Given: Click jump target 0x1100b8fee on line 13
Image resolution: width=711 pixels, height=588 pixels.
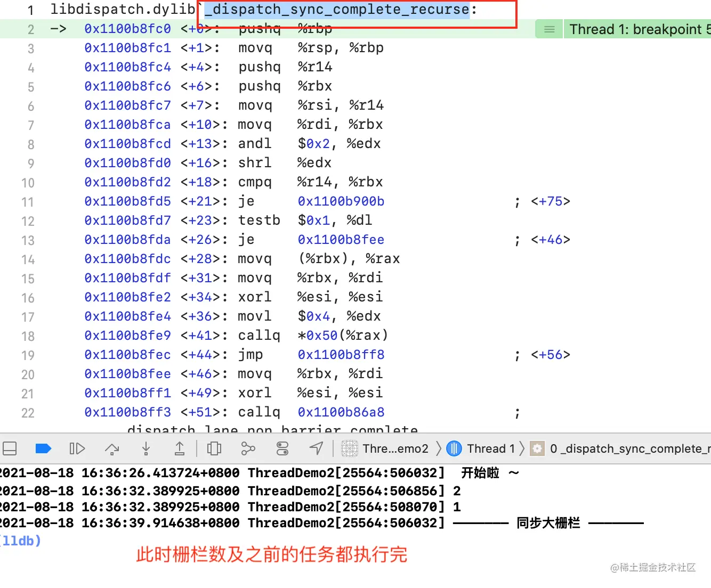Looking at the screenshot, I should click(x=341, y=240).
